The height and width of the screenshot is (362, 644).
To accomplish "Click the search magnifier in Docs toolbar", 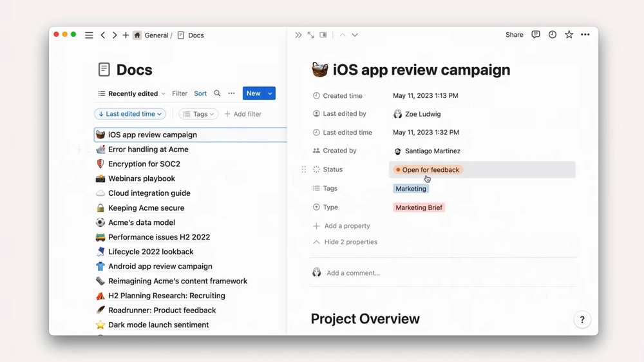I will [x=217, y=93].
